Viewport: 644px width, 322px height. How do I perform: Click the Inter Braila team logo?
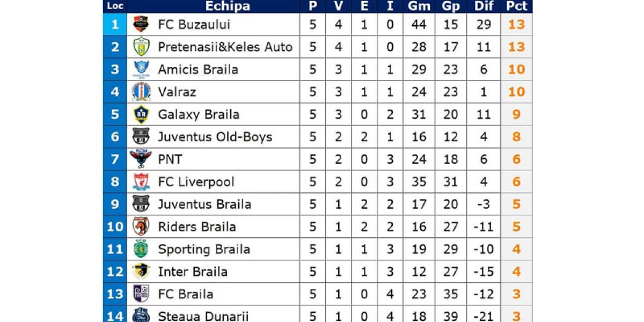141,272
